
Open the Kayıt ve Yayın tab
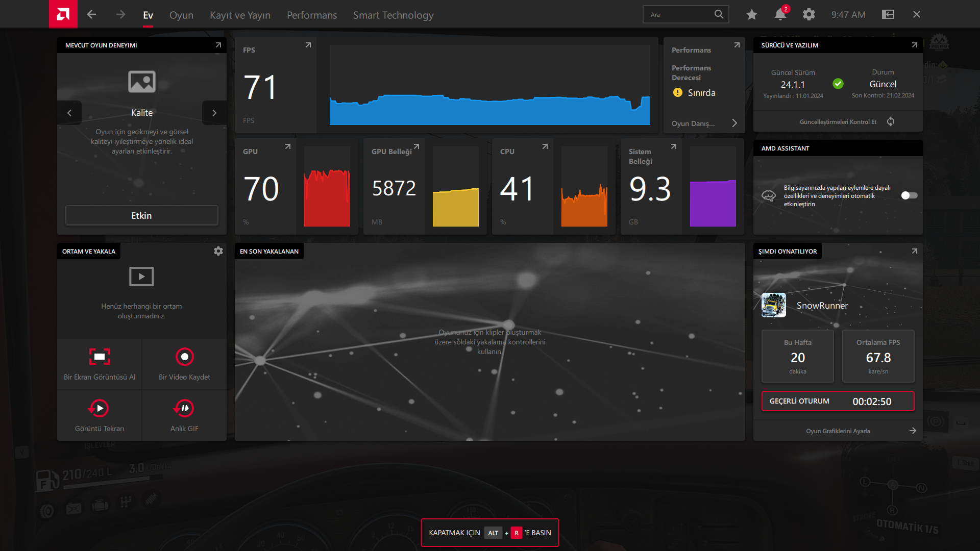(240, 15)
